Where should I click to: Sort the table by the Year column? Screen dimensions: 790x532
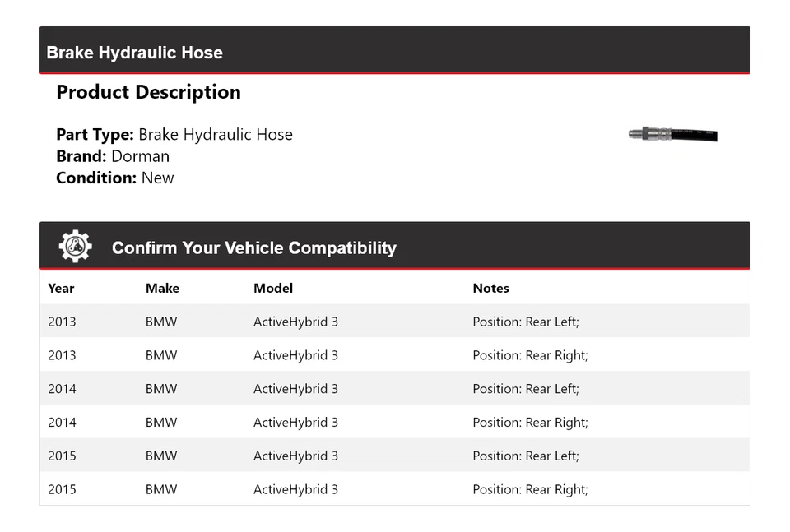coord(61,288)
